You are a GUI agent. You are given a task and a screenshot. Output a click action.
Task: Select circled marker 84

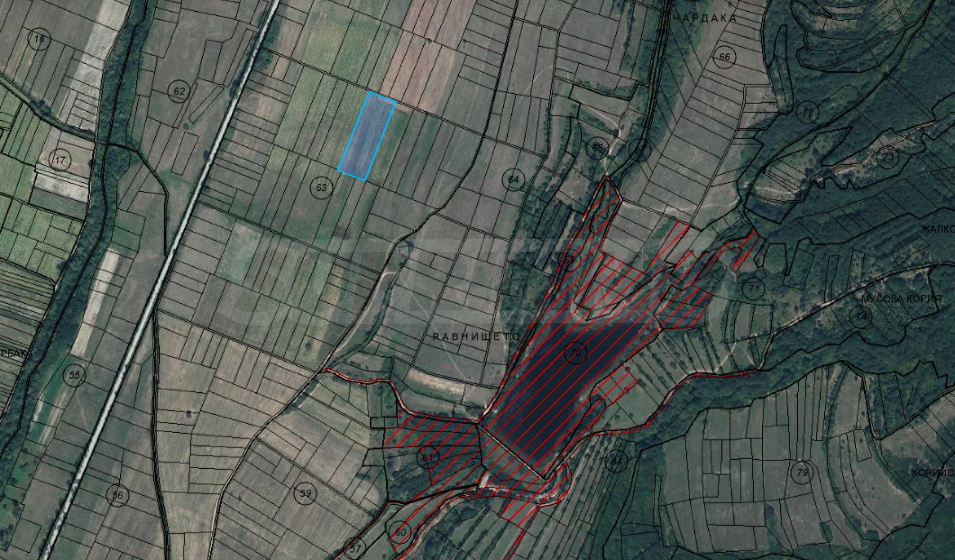click(x=616, y=461)
